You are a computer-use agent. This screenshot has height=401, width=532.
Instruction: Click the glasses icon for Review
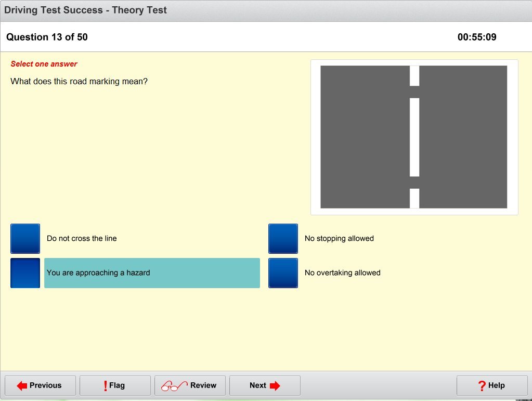(174, 385)
